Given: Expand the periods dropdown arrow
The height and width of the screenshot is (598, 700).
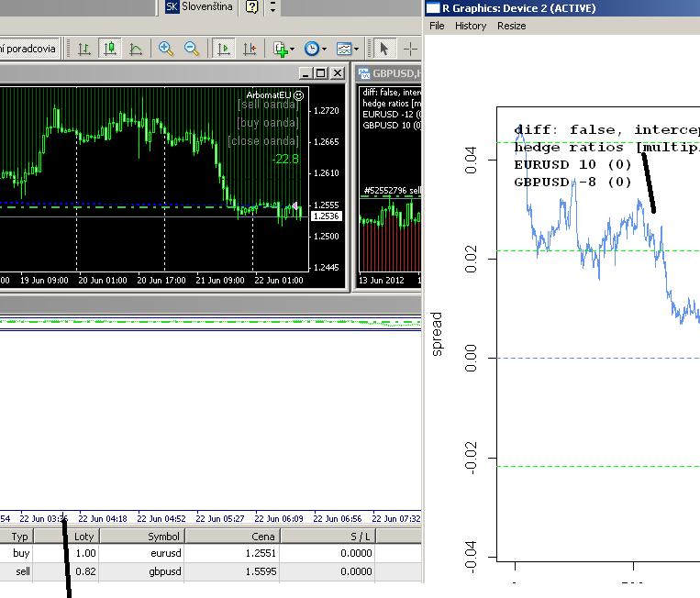Looking at the screenshot, I should pos(324,49).
